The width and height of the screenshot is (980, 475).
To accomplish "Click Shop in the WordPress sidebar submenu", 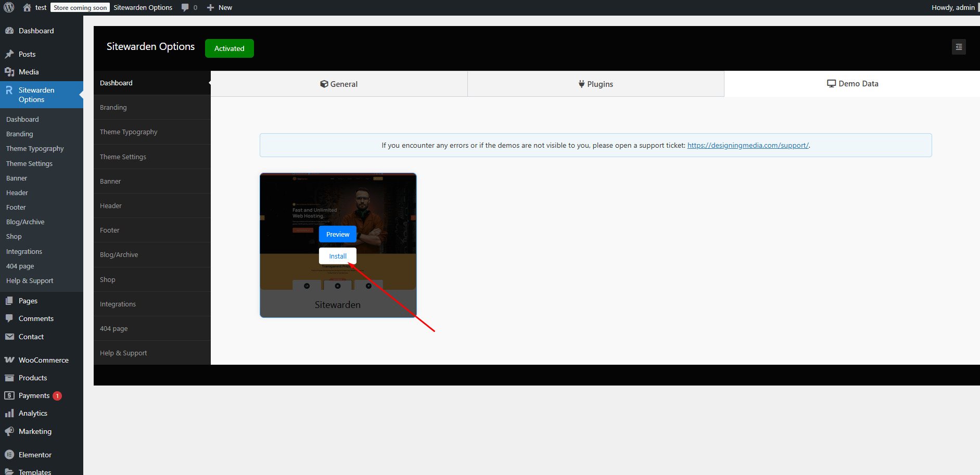I will 14,236.
